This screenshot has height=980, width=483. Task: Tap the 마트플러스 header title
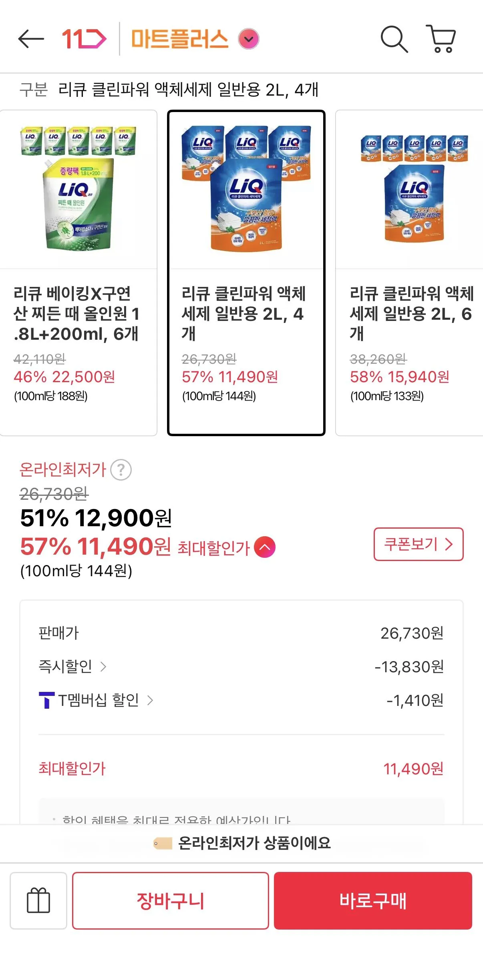(179, 39)
